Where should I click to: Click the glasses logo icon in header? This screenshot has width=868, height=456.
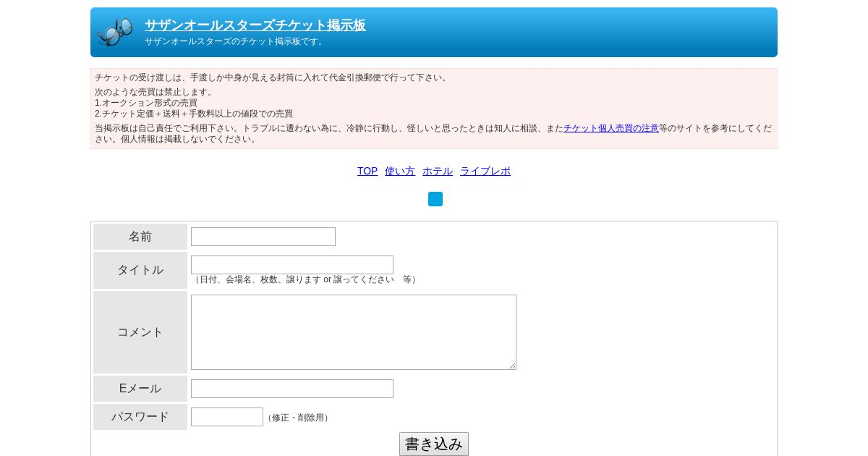click(115, 32)
